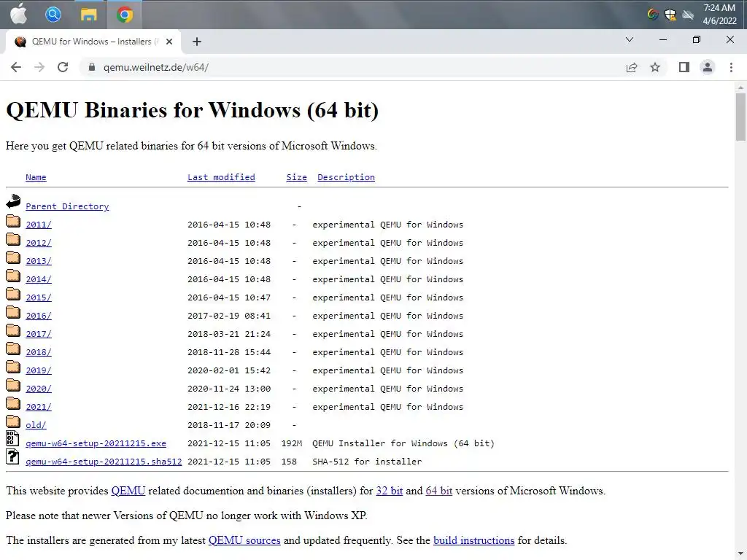Click the Chrome profile avatar icon
747x560 pixels.
708,67
